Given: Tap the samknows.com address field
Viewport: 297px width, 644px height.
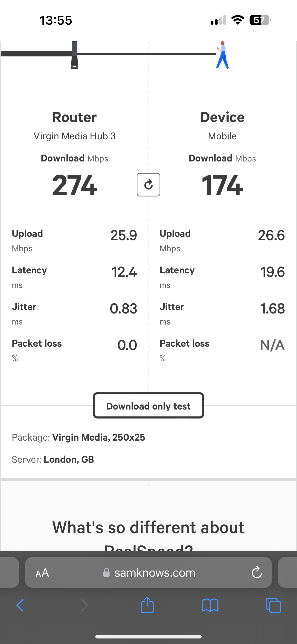Looking at the screenshot, I should pyautogui.click(x=148, y=572).
